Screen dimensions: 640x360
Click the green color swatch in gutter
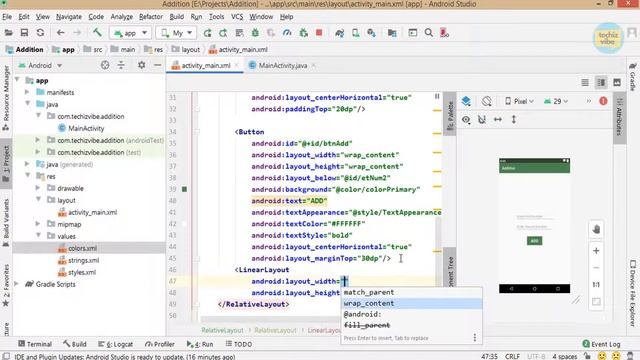(184, 189)
